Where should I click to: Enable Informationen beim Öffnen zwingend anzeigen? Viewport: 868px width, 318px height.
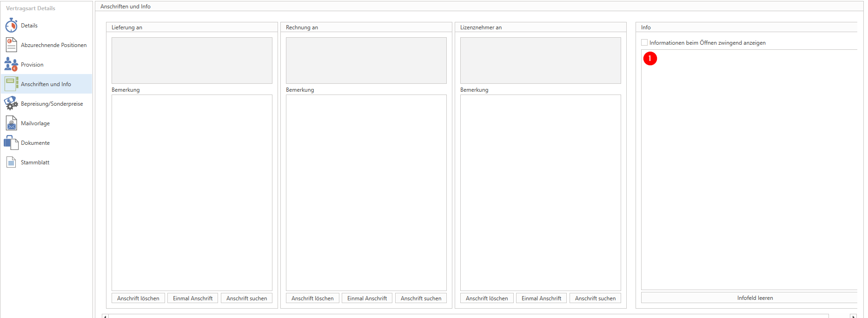644,43
